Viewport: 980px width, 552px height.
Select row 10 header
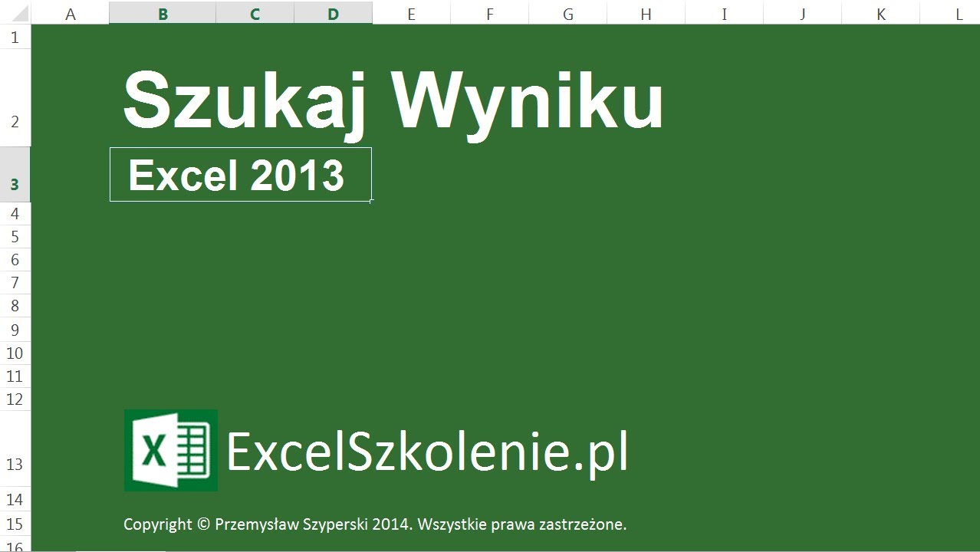(x=15, y=353)
